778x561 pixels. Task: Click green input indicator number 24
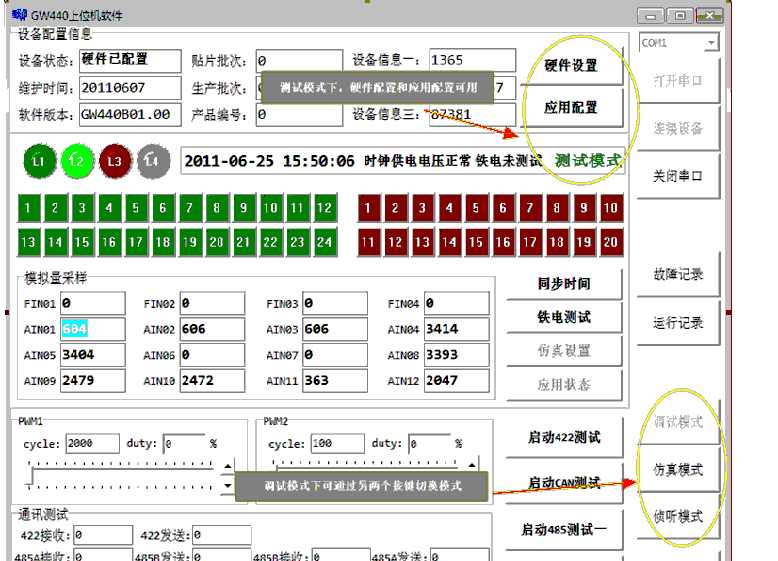click(x=324, y=242)
